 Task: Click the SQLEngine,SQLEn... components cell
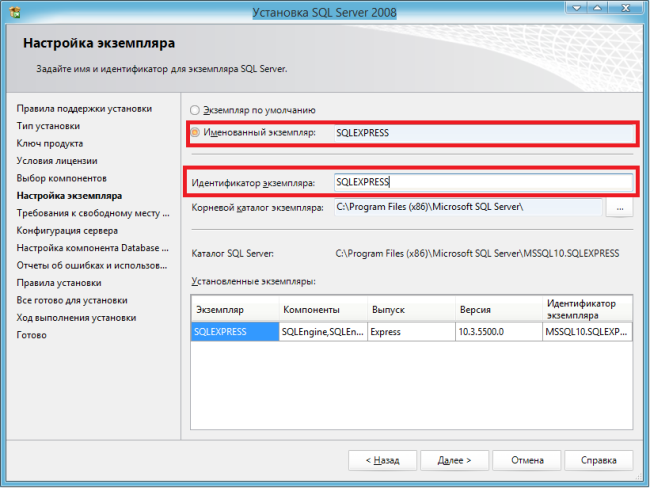323,332
